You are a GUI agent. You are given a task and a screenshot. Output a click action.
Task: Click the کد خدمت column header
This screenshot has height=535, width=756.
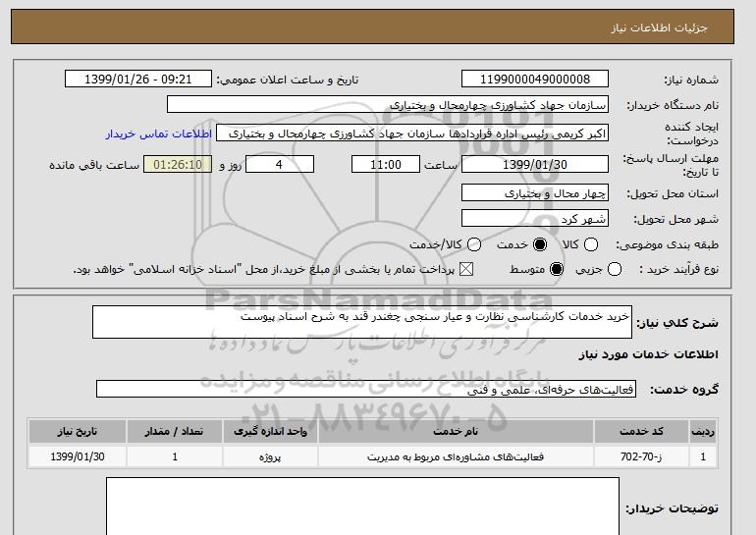click(x=641, y=431)
